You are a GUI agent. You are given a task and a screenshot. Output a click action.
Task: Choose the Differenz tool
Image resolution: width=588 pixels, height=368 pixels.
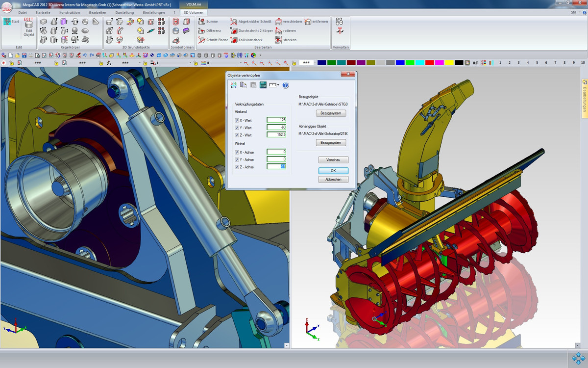pos(213,31)
